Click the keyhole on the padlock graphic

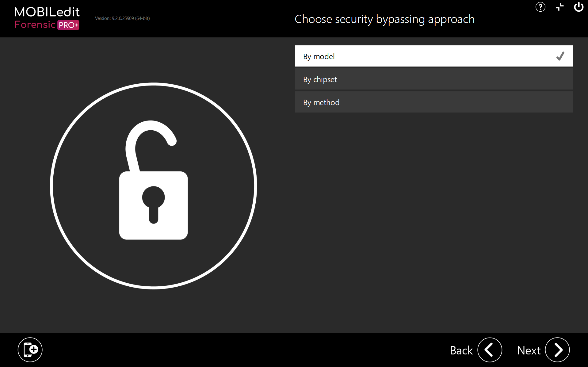[x=153, y=203]
